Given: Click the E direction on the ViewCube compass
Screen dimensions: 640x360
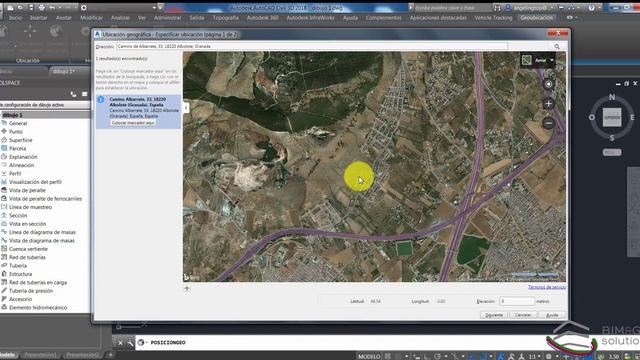Looking at the screenshot, I should [x=632, y=118].
